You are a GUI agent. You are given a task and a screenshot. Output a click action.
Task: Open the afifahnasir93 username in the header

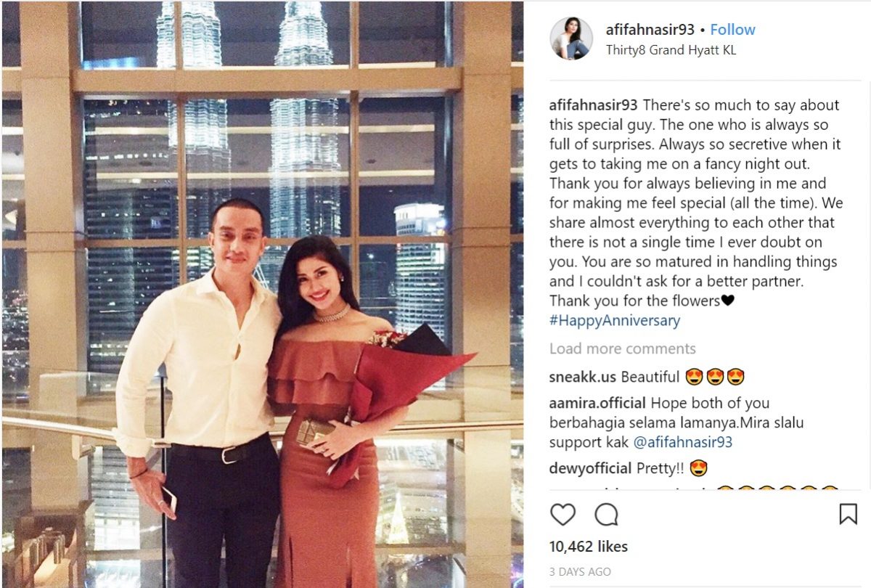[650, 30]
